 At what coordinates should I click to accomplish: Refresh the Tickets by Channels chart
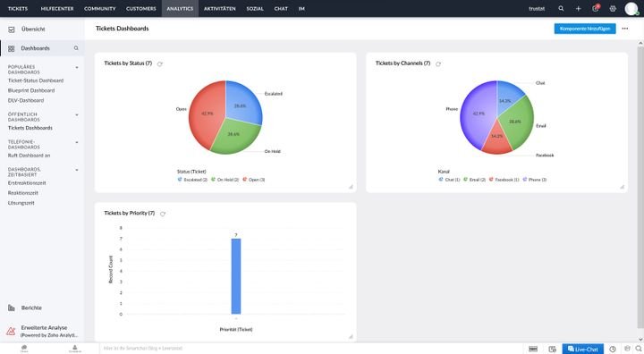click(x=438, y=63)
